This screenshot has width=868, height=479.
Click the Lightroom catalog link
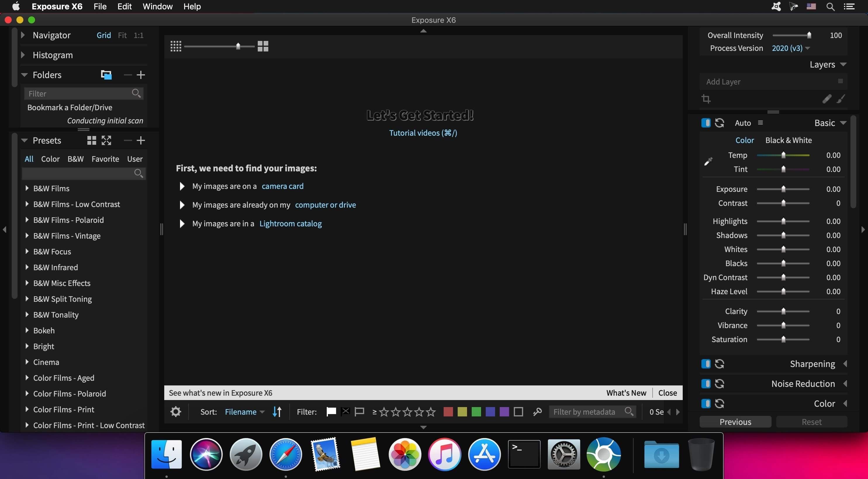click(x=291, y=223)
